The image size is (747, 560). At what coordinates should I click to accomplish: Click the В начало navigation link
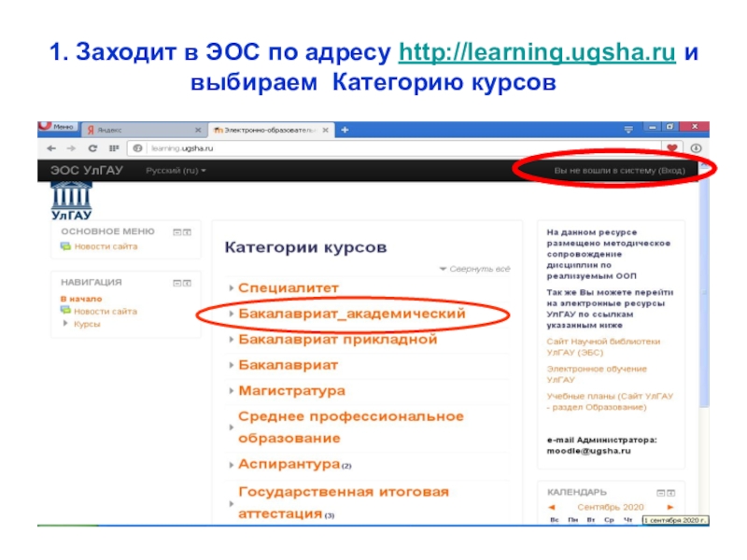(x=81, y=299)
